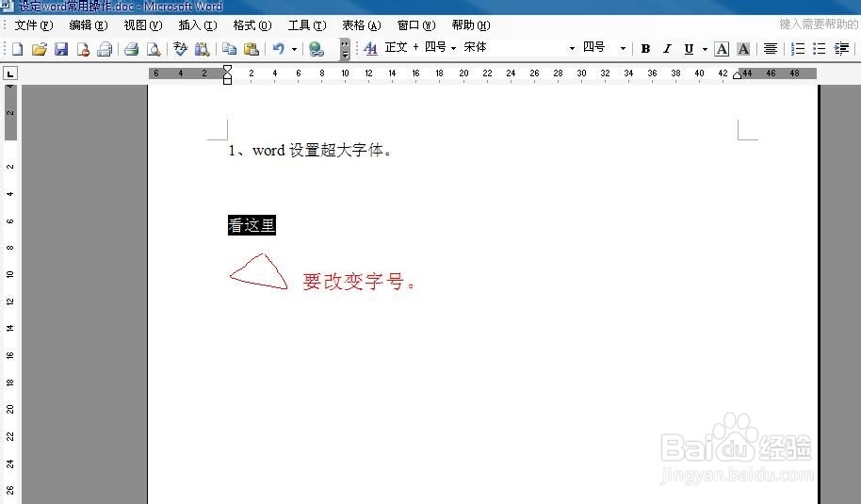The width and height of the screenshot is (861, 504).
Task: Apply character border icon
Action: (722, 49)
